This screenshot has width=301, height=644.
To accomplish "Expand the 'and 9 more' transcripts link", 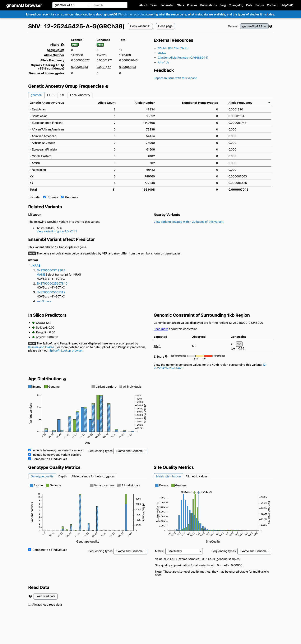I will click(x=44, y=301).
